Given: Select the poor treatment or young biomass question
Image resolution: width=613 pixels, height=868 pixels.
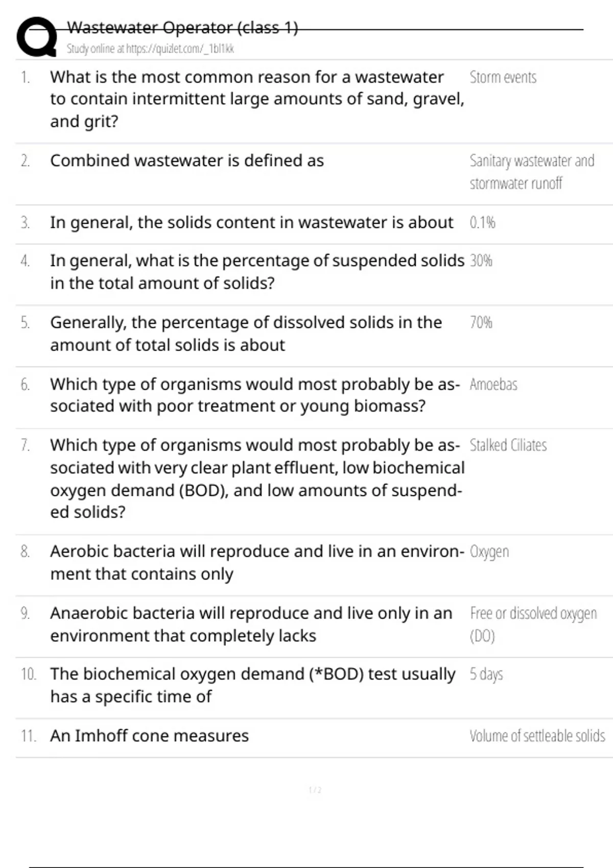Looking at the screenshot, I should [254, 395].
